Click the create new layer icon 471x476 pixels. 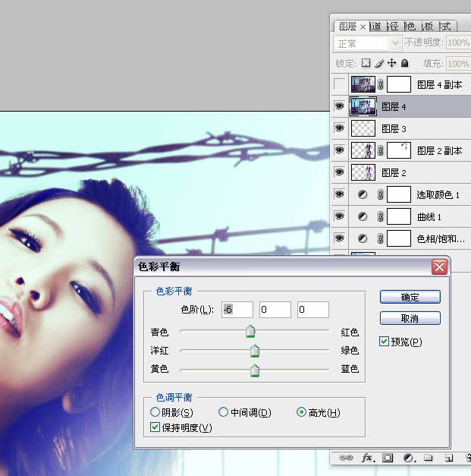point(448,459)
